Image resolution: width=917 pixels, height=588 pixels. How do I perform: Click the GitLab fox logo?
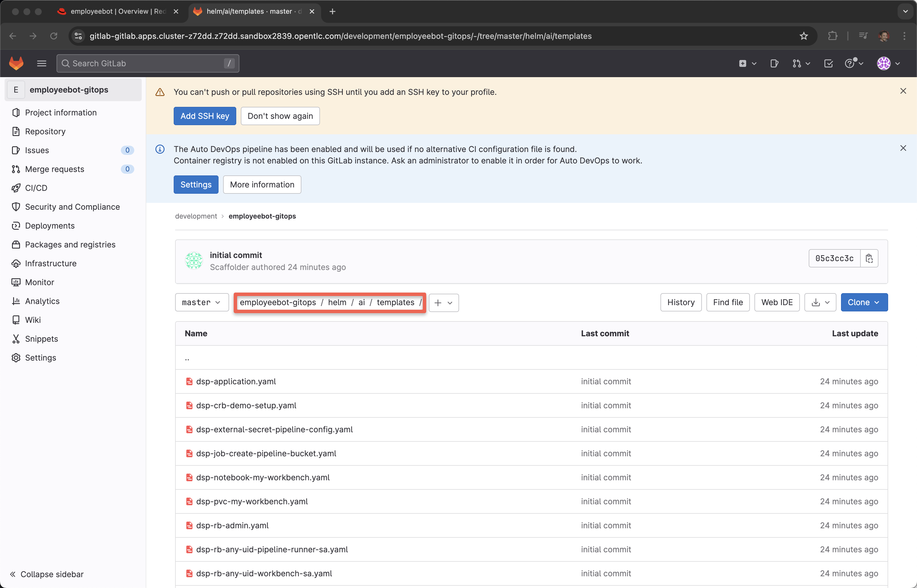pyautogui.click(x=16, y=63)
